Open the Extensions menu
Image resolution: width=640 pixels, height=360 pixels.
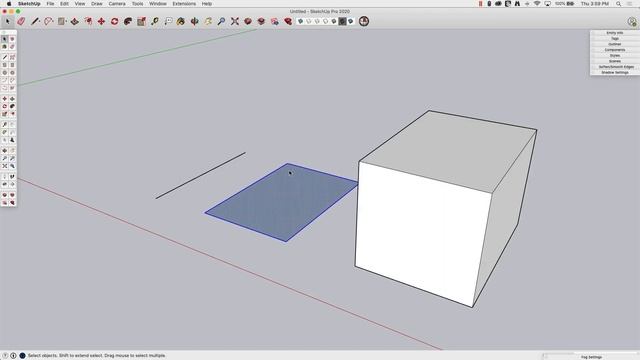[x=184, y=4]
